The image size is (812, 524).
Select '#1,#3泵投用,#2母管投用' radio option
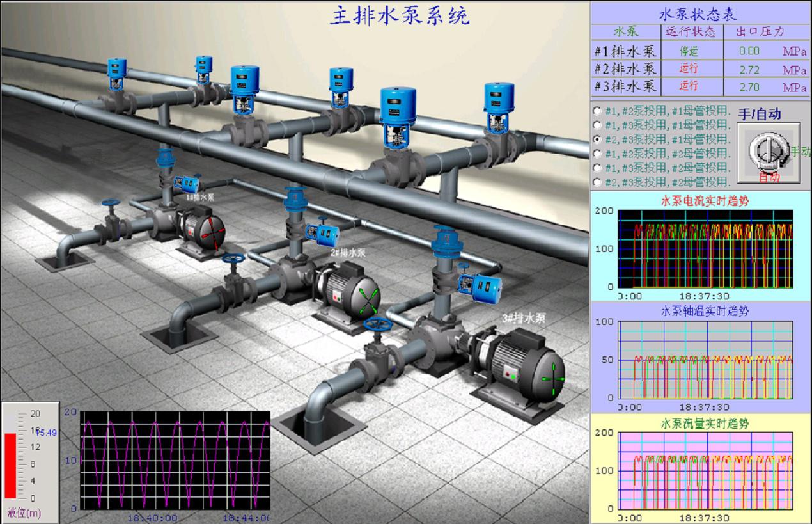(598, 168)
